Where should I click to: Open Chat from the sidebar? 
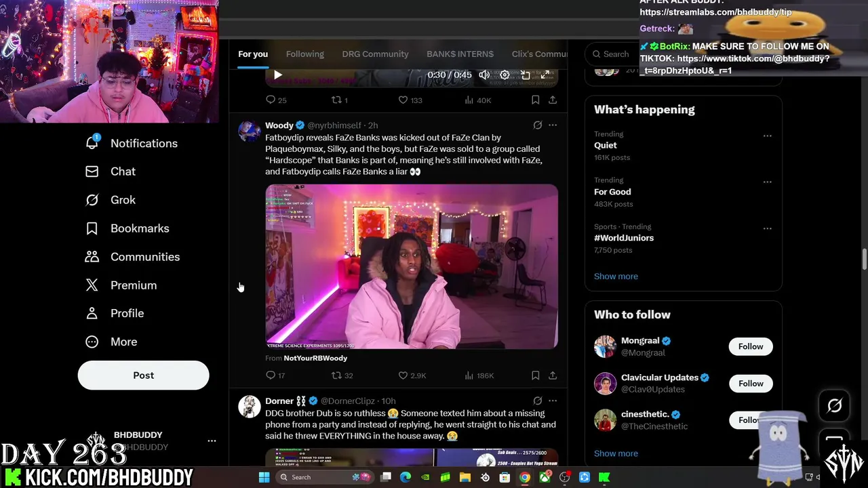pos(110,171)
